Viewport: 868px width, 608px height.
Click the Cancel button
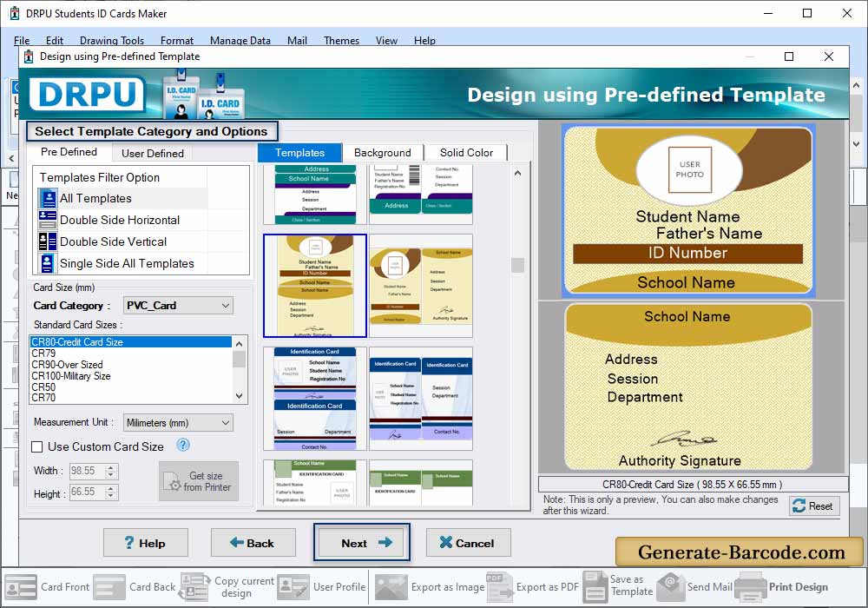pos(469,543)
